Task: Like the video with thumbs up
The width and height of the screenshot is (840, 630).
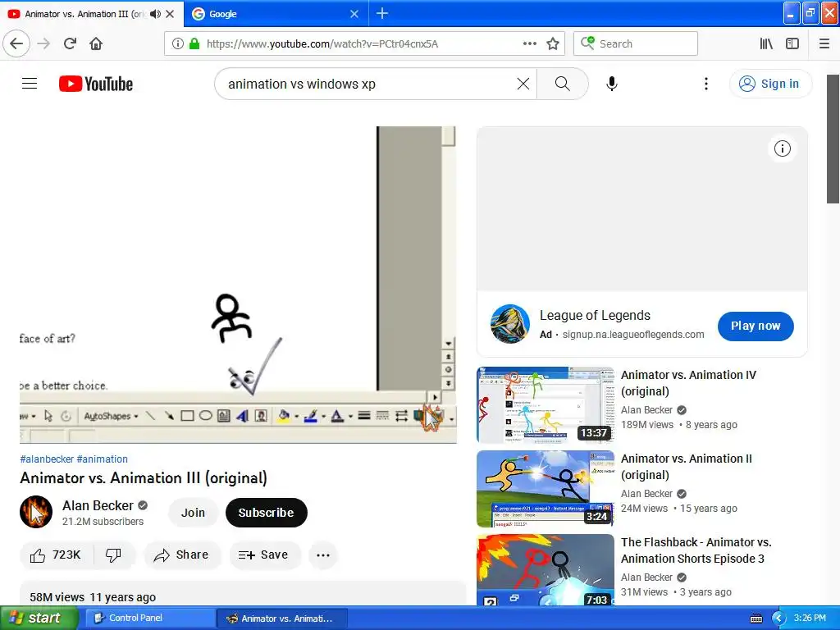Action: pos(57,555)
